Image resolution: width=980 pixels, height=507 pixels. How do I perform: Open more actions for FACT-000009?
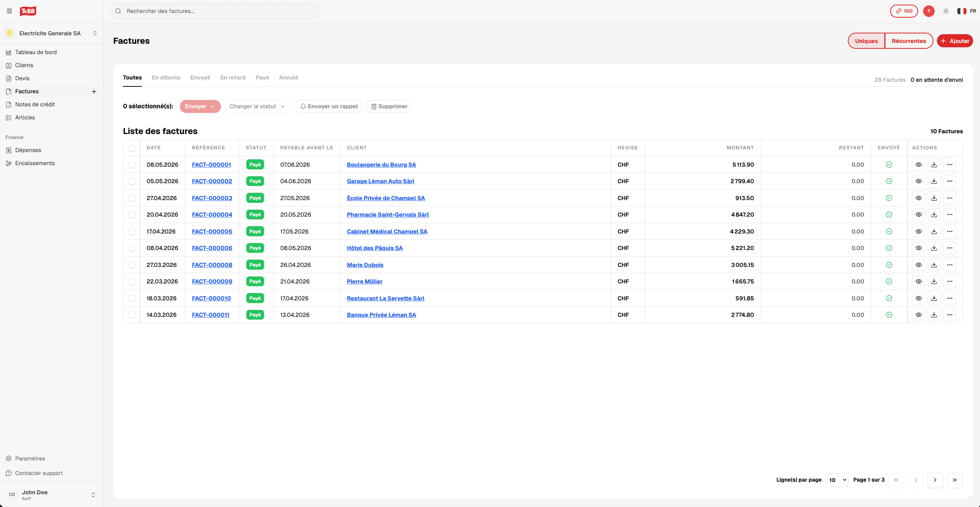click(x=950, y=282)
